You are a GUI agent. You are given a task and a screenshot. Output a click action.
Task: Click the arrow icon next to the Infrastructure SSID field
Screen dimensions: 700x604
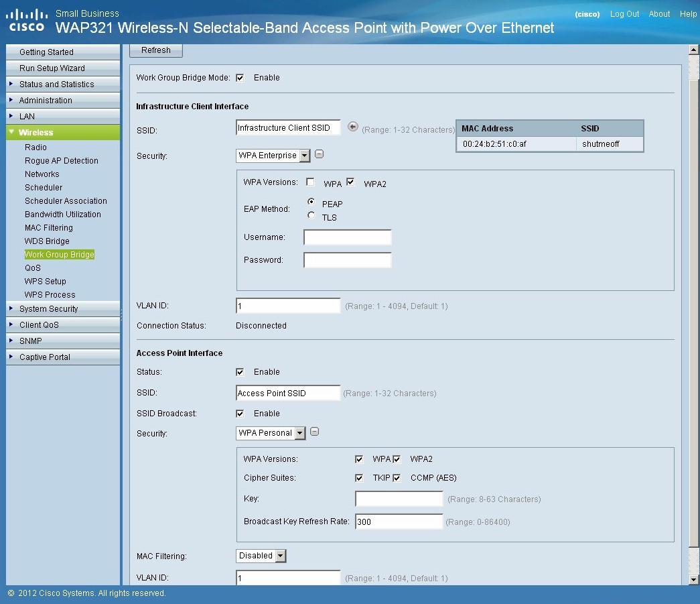(x=352, y=127)
